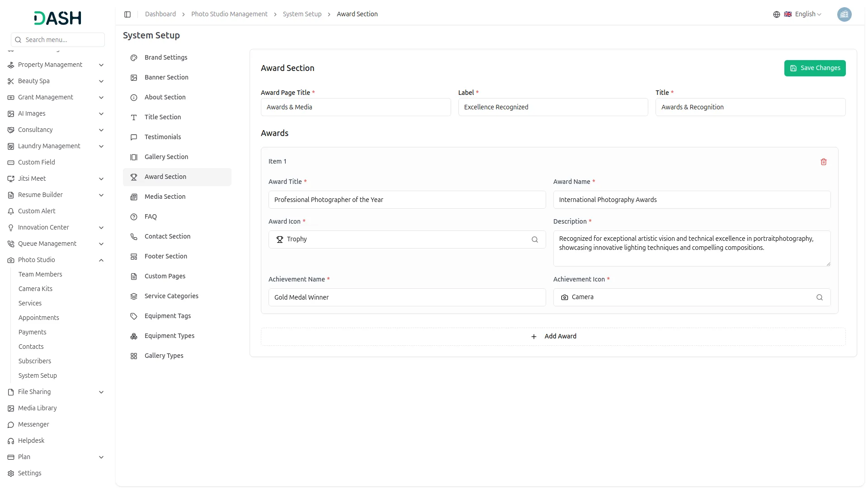Viewport: 868px width, 488px height.
Task: Expand the Queue Management menu
Action: [101, 244]
